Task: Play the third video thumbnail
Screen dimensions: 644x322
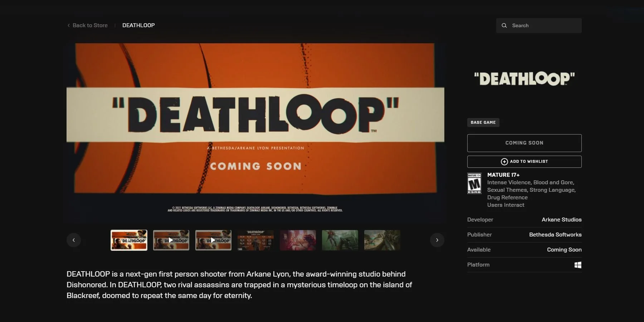Action: pyautogui.click(x=213, y=240)
